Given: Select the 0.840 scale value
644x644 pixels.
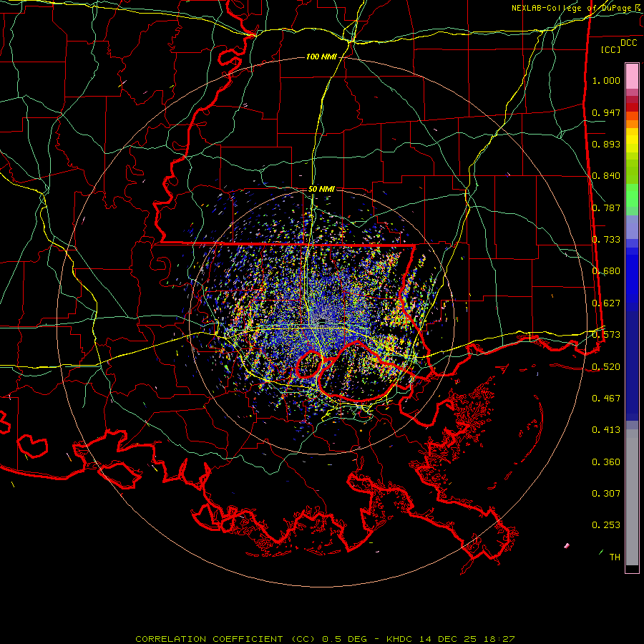Looking at the screenshot, I should (606, 176).
